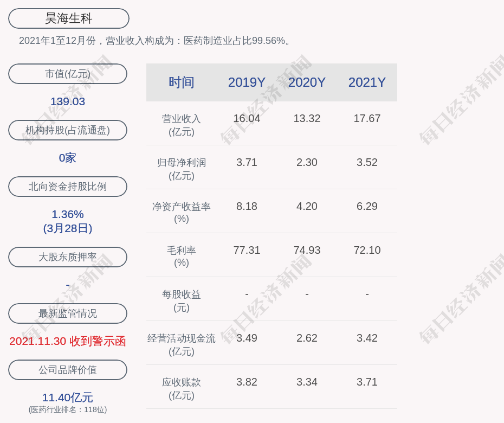Select 2021 gross margin 72.10
Image resolution: width=504 pixels, height=423 pixels.
367,250
